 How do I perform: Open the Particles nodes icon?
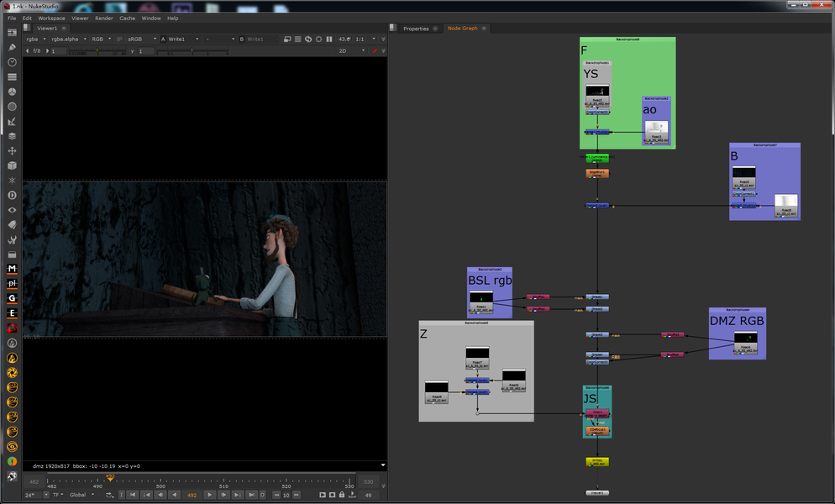12,181
